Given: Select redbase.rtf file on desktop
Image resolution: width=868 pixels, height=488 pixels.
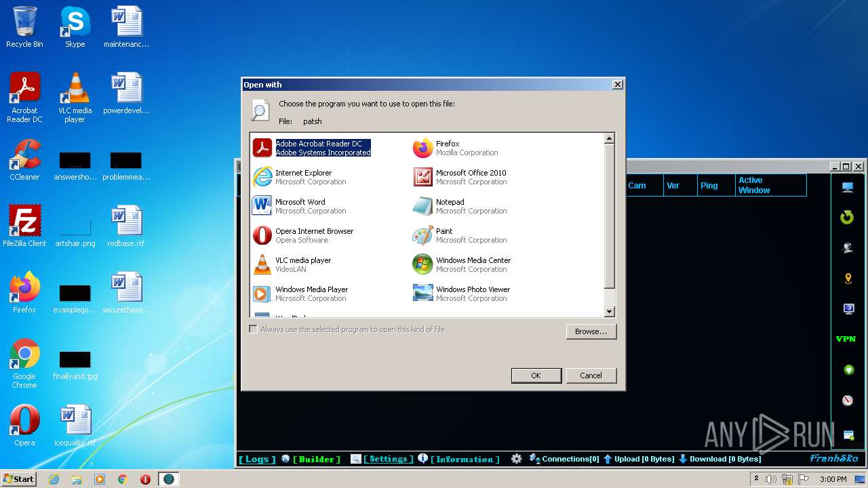Looking at the screenshot, I should pyautogui.click(x=126, y=226).
